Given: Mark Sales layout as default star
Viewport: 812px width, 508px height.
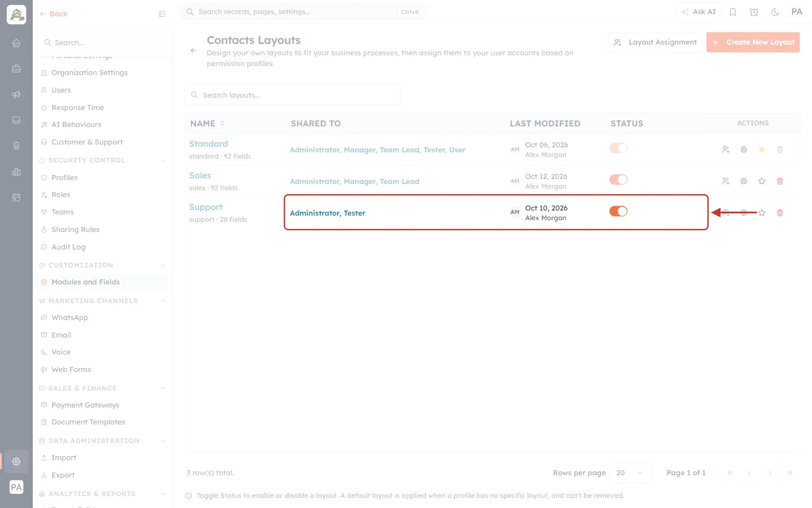Looking at the screenshot, I should tap(762, 181).
